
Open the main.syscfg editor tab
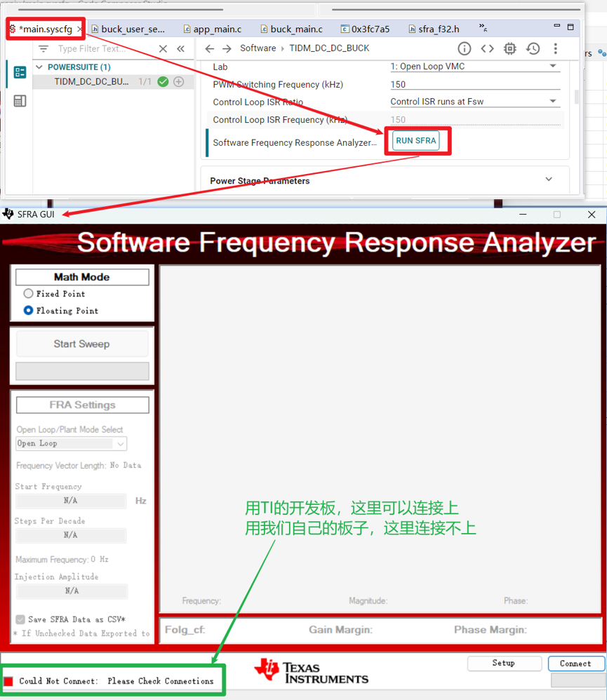click(45, 29)
